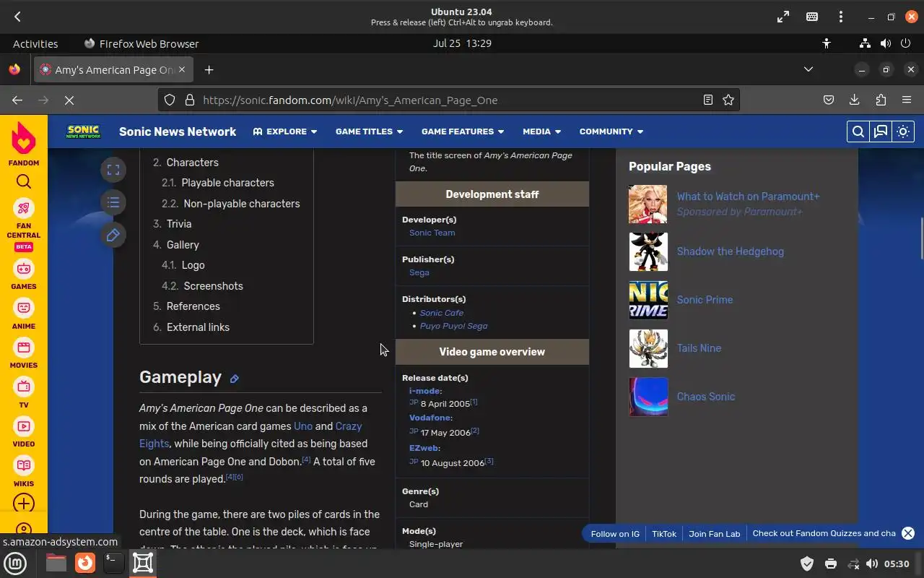The height and width of the screenshot is (578, 924).
Task: Open the Crazy Eights link
Action: coord(250,435)
